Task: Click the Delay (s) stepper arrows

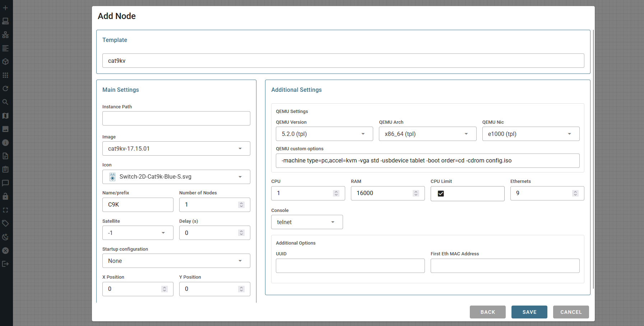Action: 241,233
